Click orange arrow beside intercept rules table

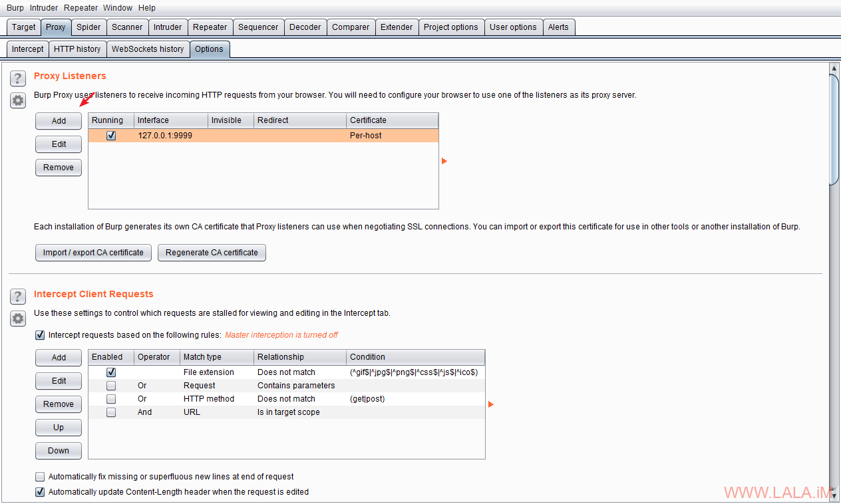click(491, 404)
